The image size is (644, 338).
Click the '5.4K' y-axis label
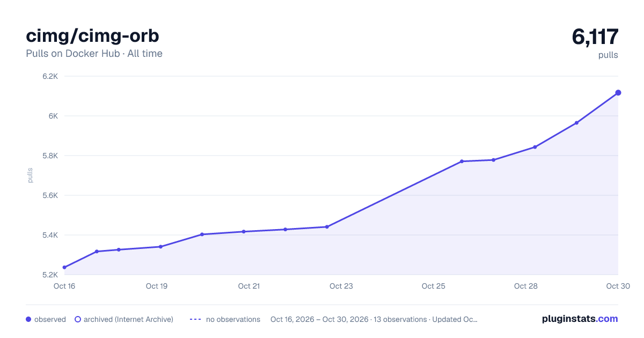[x=50, y=235]
